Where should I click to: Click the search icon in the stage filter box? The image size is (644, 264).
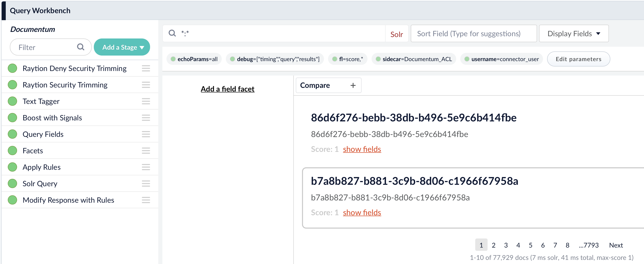coord(80,47)
